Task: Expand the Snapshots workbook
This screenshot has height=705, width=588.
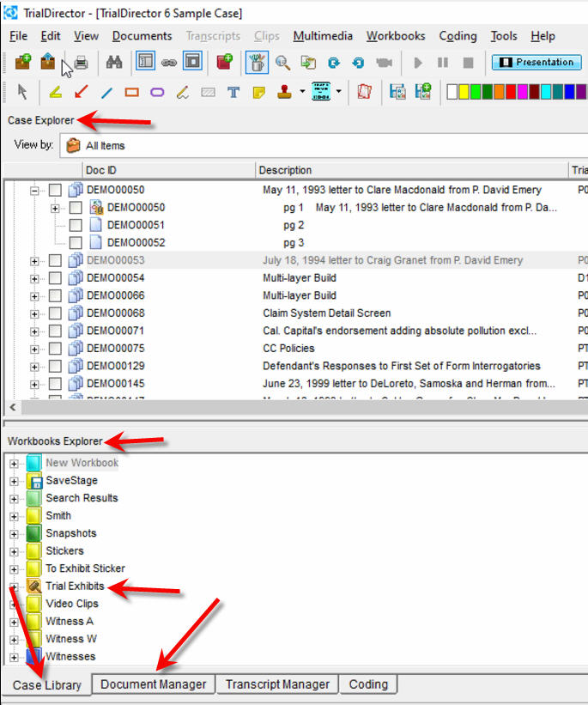Action: tap(14, 534)
